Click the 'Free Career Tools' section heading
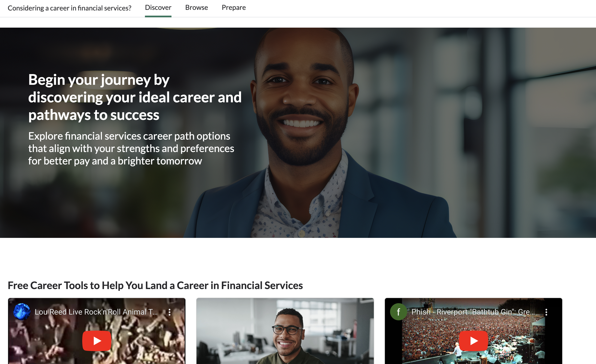The height and width of the screenshot is (364, 596). coord(155,285)
